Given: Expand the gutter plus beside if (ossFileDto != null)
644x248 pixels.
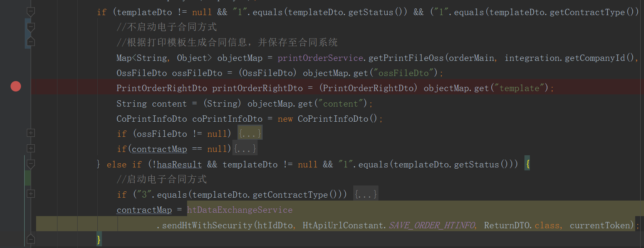Looking at the screenshot, I should [31, 133].
